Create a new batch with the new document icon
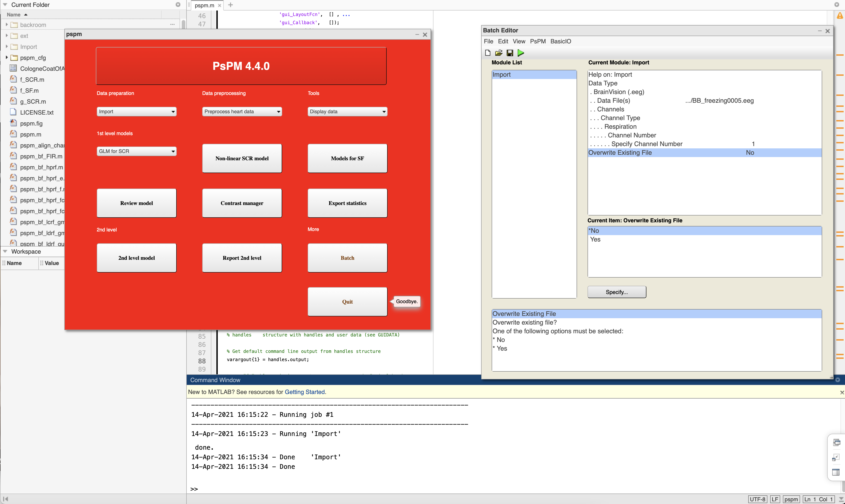The height and width of the screenshot is (504, 845). pyautogui.click(x=487, y=53)
